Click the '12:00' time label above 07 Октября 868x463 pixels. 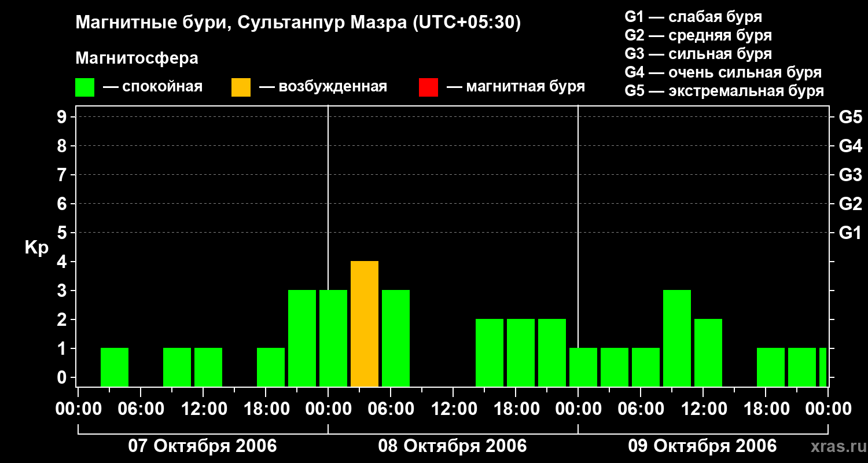click(203, 409)
